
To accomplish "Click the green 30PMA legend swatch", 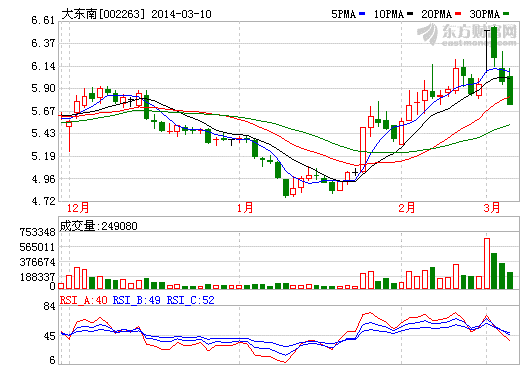I will click(506, 14).
